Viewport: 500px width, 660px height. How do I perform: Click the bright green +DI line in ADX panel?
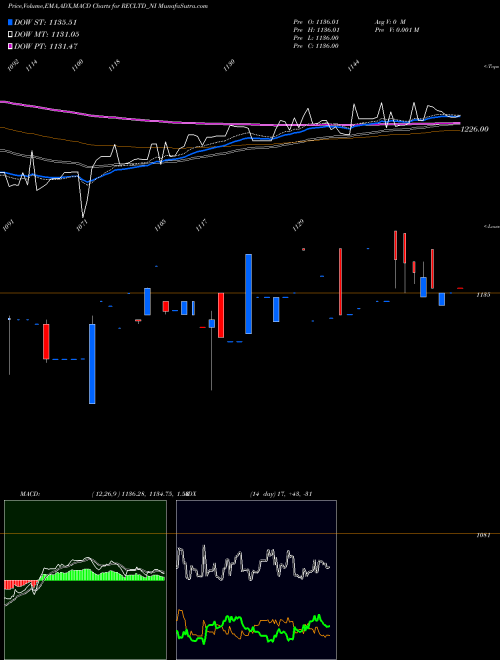click(253, 627)
